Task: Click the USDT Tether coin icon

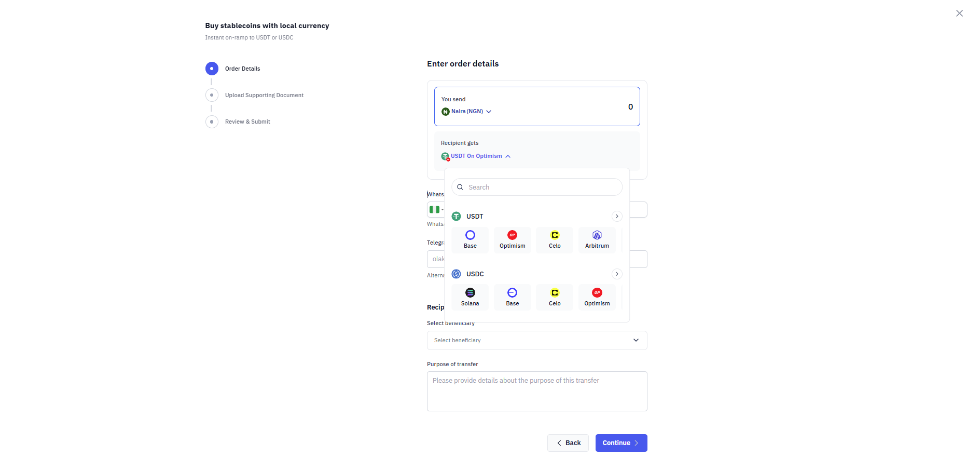Action: (457, 216)
